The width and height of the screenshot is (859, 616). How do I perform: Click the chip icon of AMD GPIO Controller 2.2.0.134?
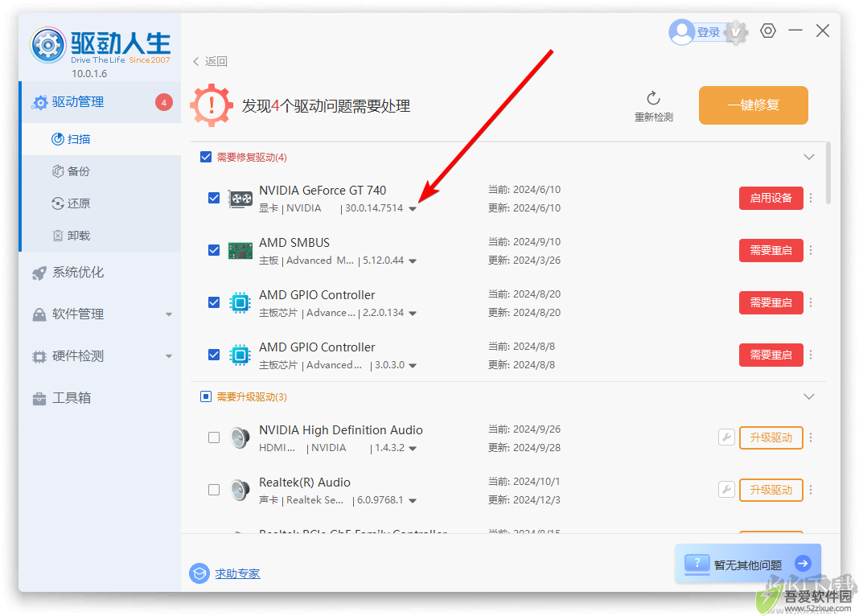[240, 303]
